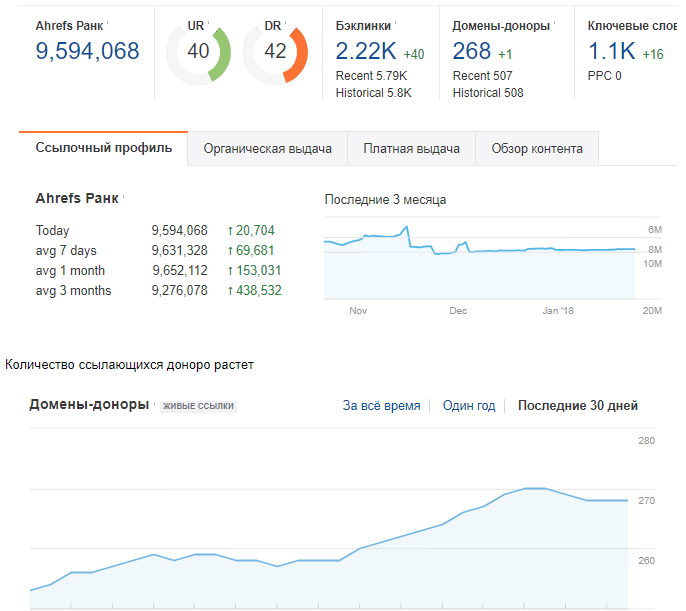Click the info icon next to DR
Viewport: 686px width, 611px height.
(285, 23)
